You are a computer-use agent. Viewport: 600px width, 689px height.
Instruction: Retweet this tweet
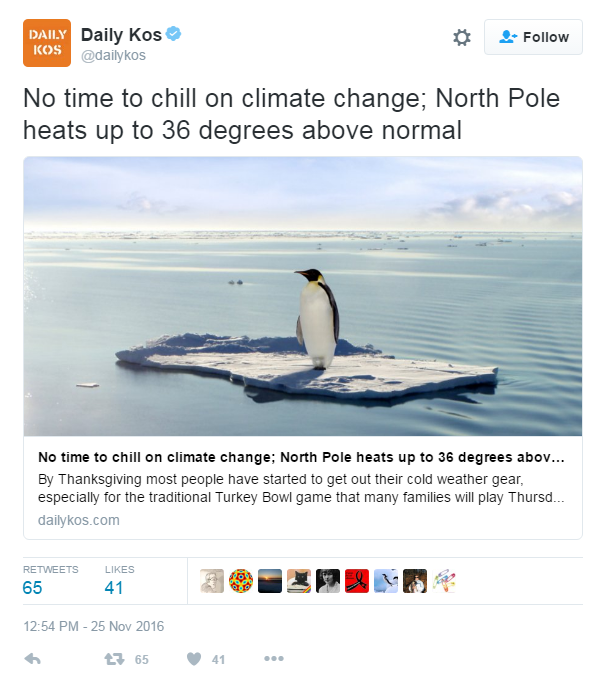pyautogui.click(x=116, y=659)
